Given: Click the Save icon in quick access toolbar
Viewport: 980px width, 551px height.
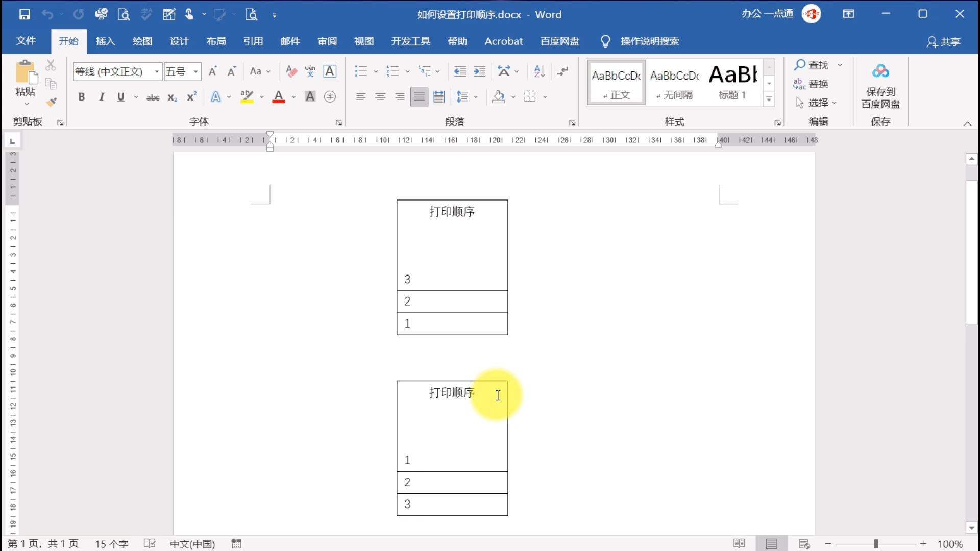Looking at the screenshot, I should (x=24, y=14).
